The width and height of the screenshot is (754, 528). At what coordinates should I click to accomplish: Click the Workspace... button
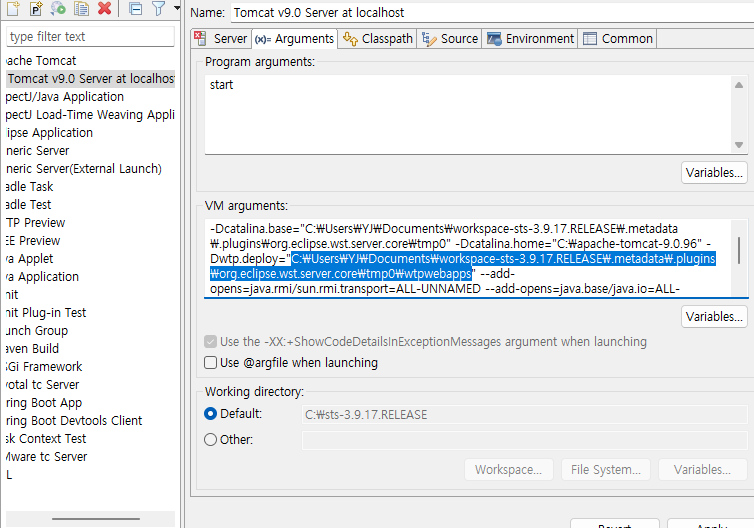tap(509, 470)
